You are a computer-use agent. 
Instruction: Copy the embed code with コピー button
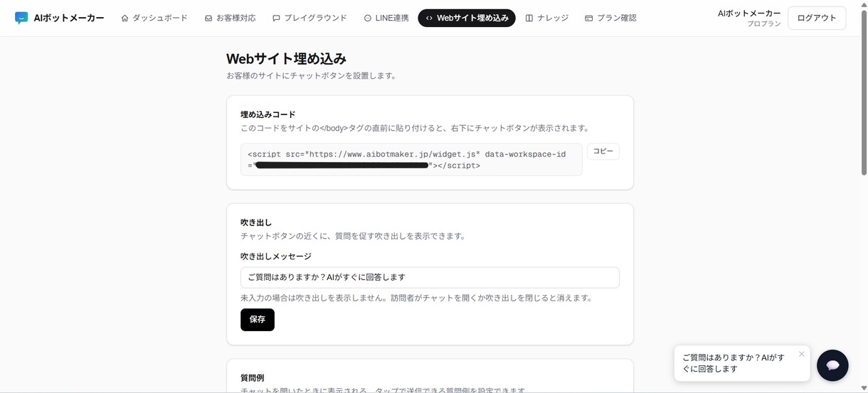coord(603,151)
